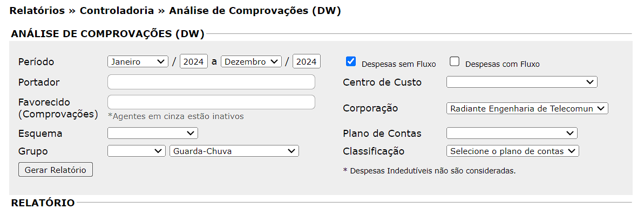The image size is (644, 223).
Task: Expand the Plano de Contas dropdown
Action: click(512, 133)
